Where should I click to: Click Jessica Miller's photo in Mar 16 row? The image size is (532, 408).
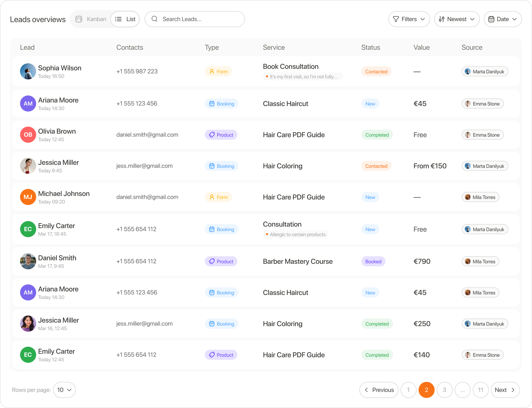click(28, 324)
